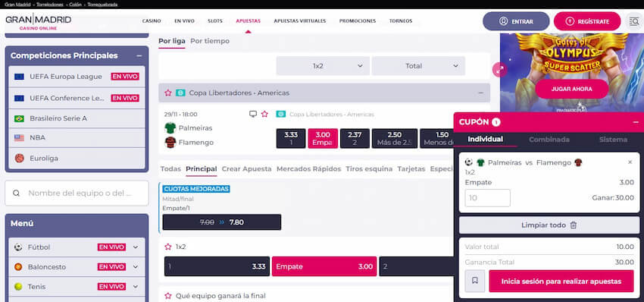Viewport: 644px width, 302px height.
Task: Pick Empate 3.00 odds in match row
Action: click(x=323, y=139)
